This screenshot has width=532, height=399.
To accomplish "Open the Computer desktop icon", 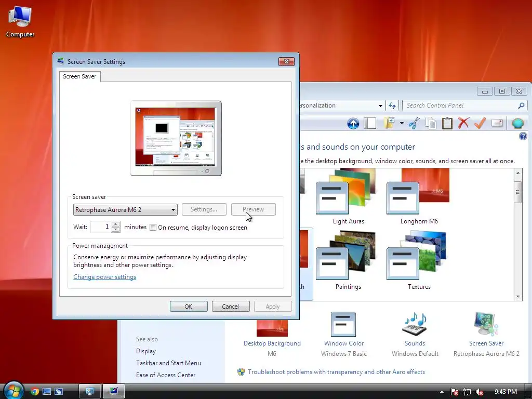I will point(20,17).
